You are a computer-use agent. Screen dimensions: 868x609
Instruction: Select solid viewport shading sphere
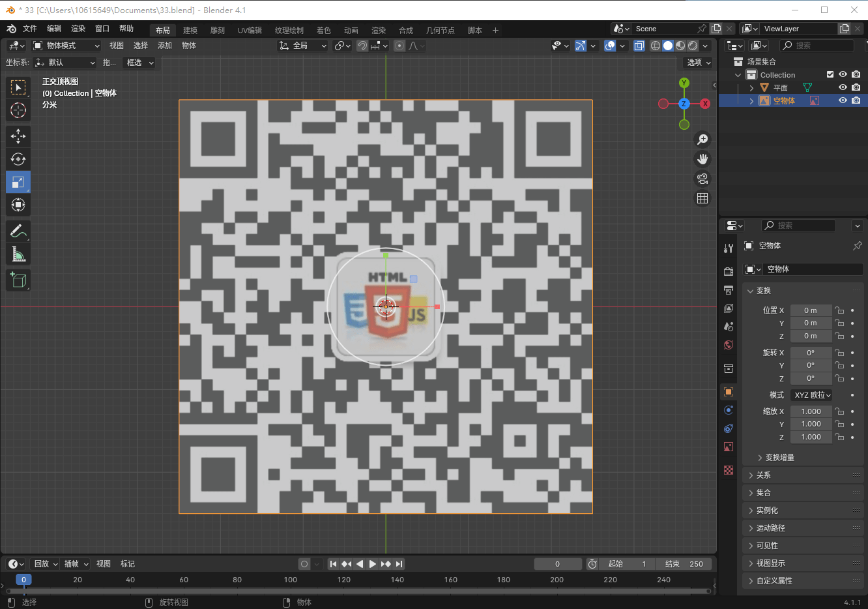pyautogui.click(x=668, y=46)
